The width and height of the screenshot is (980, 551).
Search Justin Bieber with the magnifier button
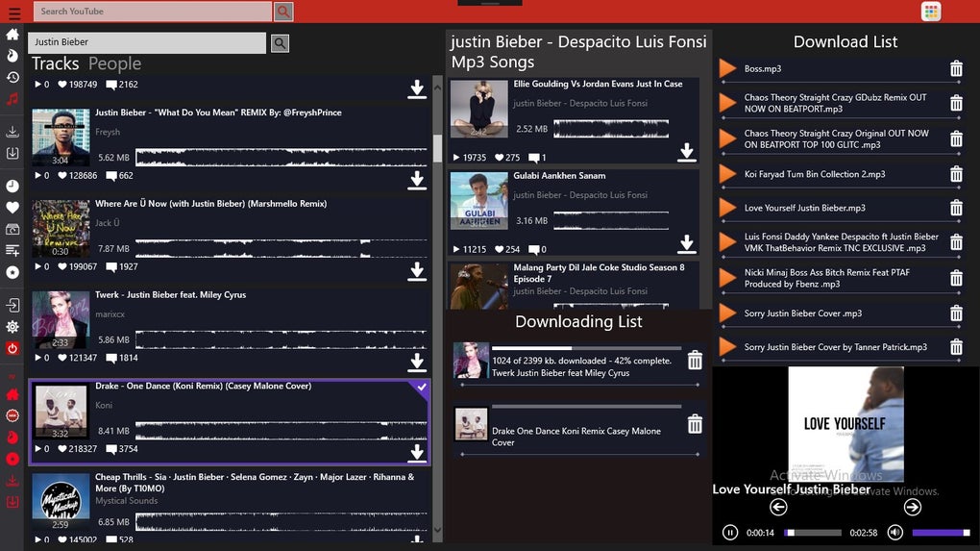pyautogui.click(x=280, y=43)
